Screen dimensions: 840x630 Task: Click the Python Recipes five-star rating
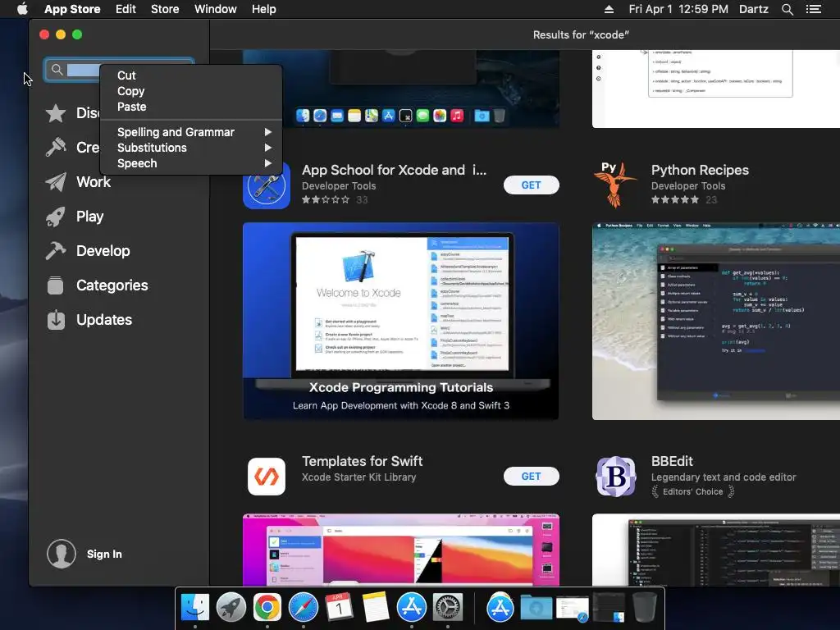(x=675, y=200)
